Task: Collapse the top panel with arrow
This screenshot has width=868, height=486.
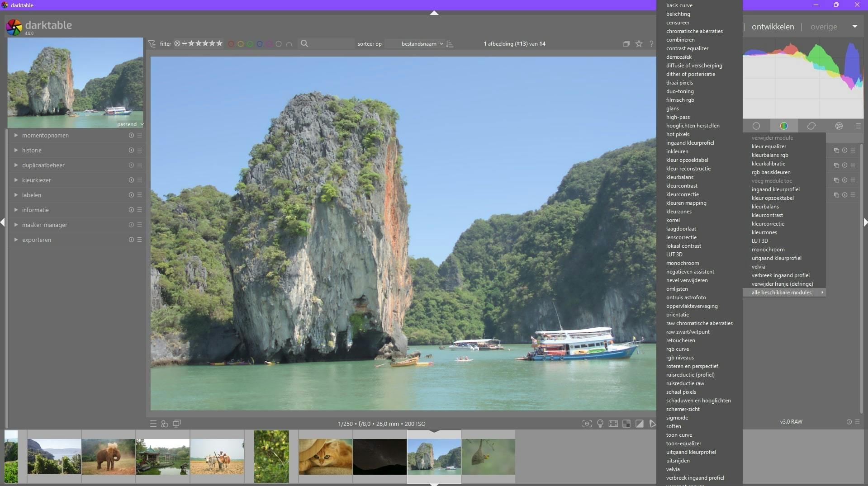Action: tap(434, 13)
